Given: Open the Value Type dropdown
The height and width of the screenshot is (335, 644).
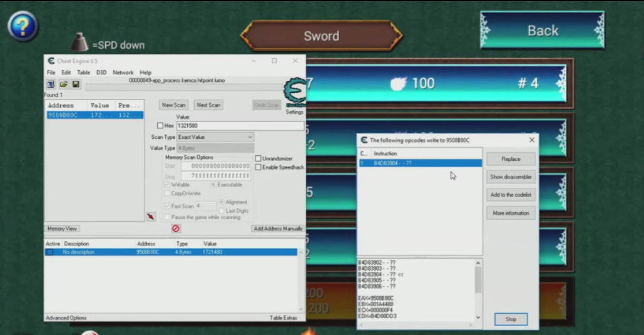Looking at the screenshot, I should [x=215, y=148].
